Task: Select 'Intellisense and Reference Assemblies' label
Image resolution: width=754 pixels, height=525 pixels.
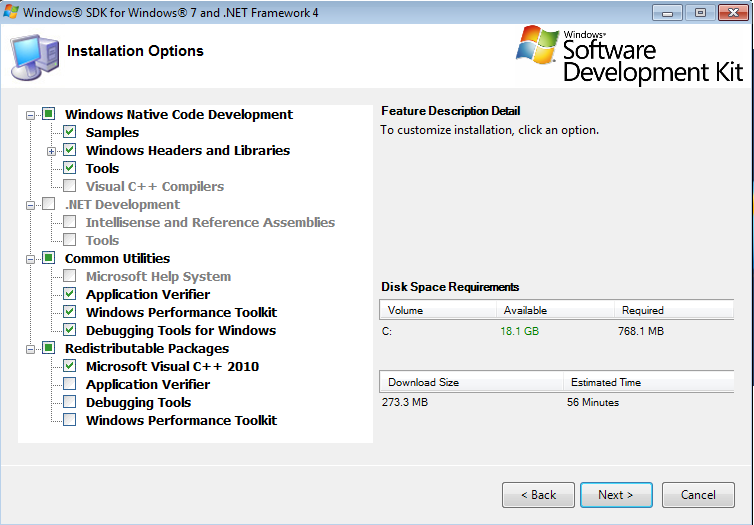Action: [210, 223]
